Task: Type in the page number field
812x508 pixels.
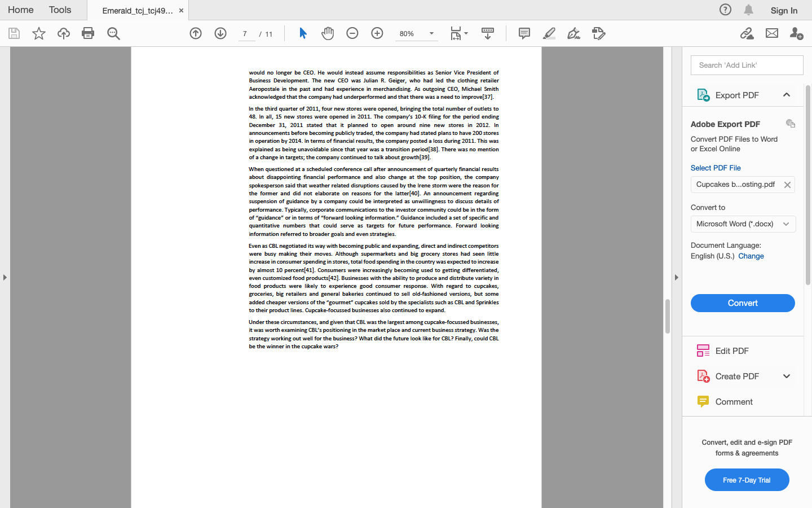Action: [x=246, y=33]
